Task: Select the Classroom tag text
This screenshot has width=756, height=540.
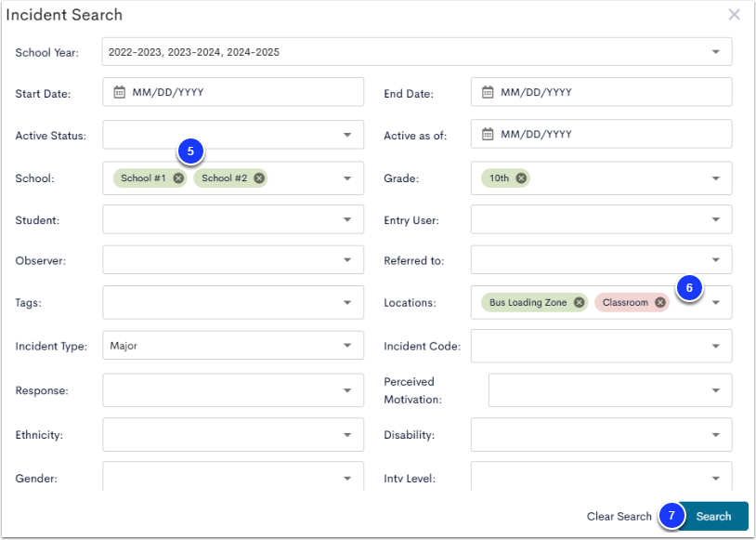Action: [x=625, y=303]
